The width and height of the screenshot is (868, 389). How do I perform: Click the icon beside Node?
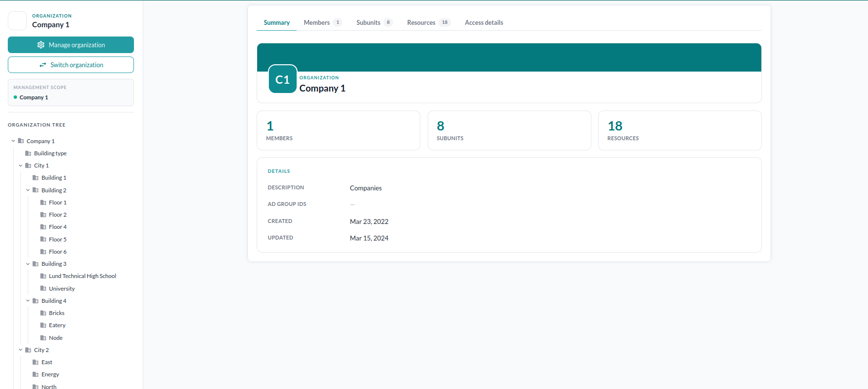pyautogui.click(x=43, y=338)
